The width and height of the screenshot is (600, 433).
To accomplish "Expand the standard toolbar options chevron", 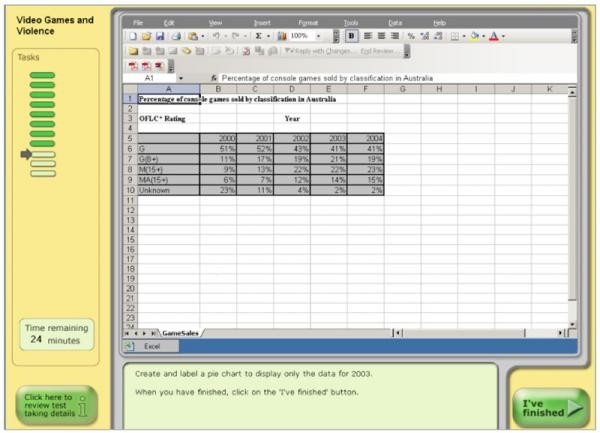I will (x=336, y=36).
